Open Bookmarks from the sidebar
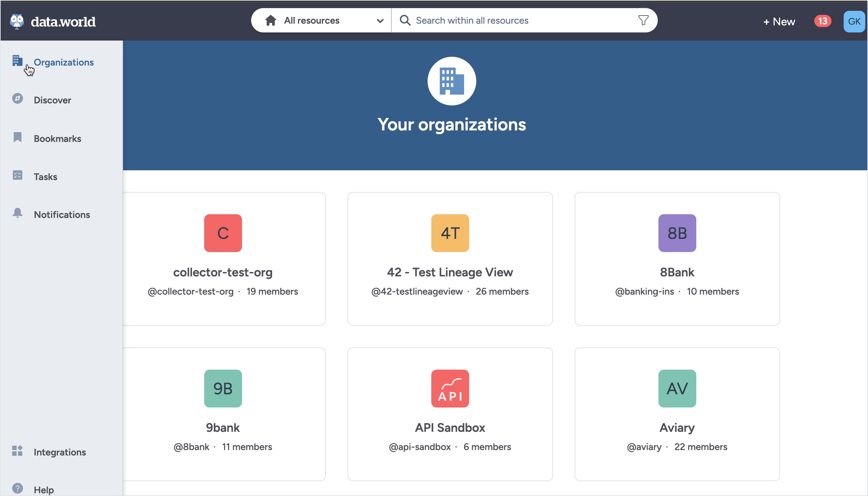This screenshot has height=496, width=868. [x=57, y=139]
